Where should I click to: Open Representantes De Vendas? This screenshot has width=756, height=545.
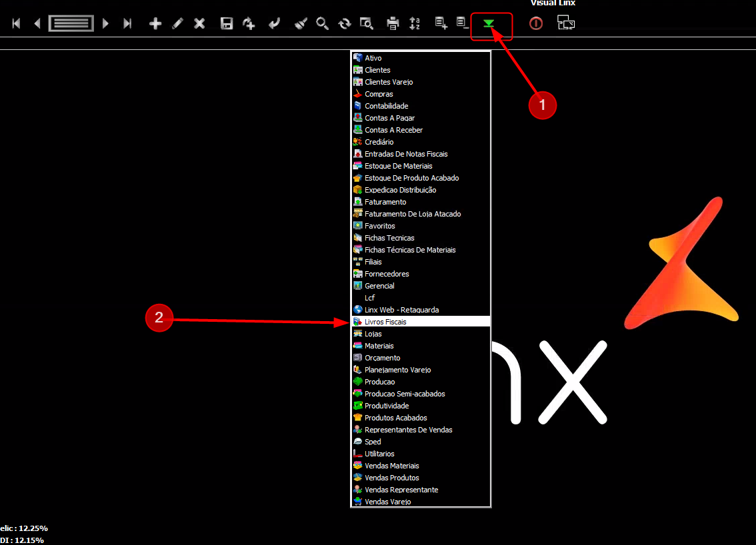(x=421, y=430)
